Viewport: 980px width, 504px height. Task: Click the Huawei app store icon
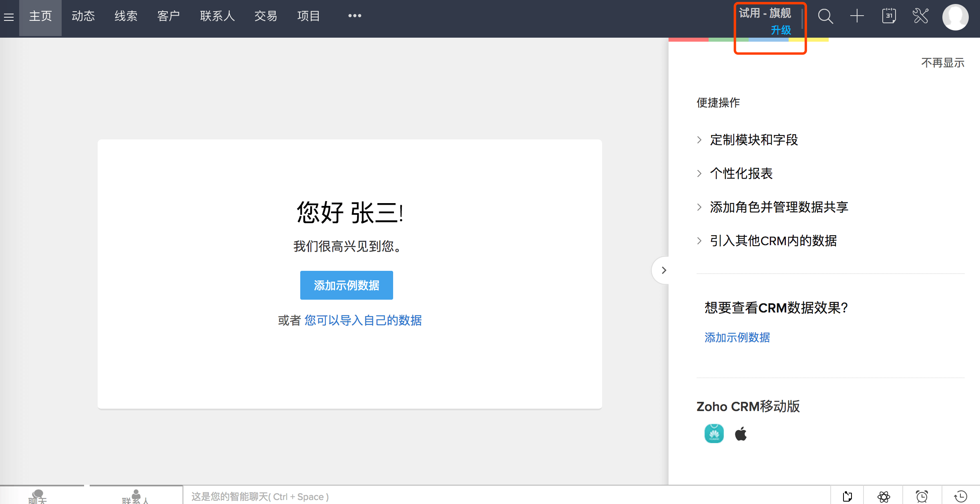pos(714,433)
